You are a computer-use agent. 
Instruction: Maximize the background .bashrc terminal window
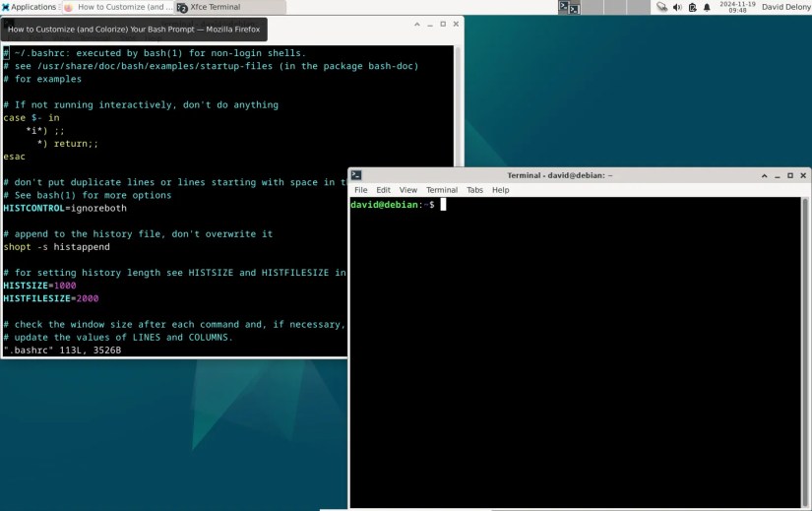pos(443,24)
